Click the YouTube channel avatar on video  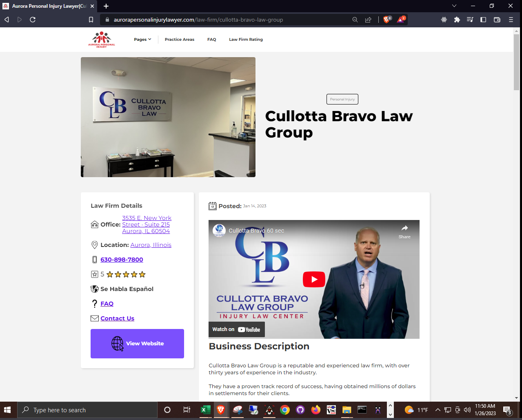point(219,231)
